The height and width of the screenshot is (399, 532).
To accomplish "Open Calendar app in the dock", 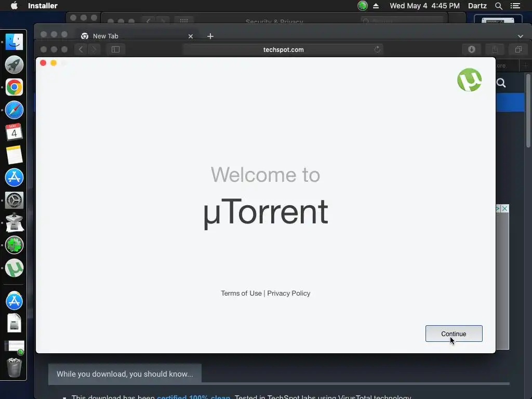I will [x=14, y=132].
